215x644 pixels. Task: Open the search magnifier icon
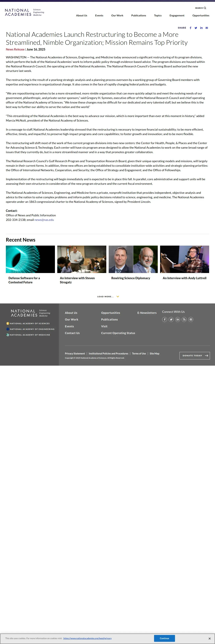205,8
